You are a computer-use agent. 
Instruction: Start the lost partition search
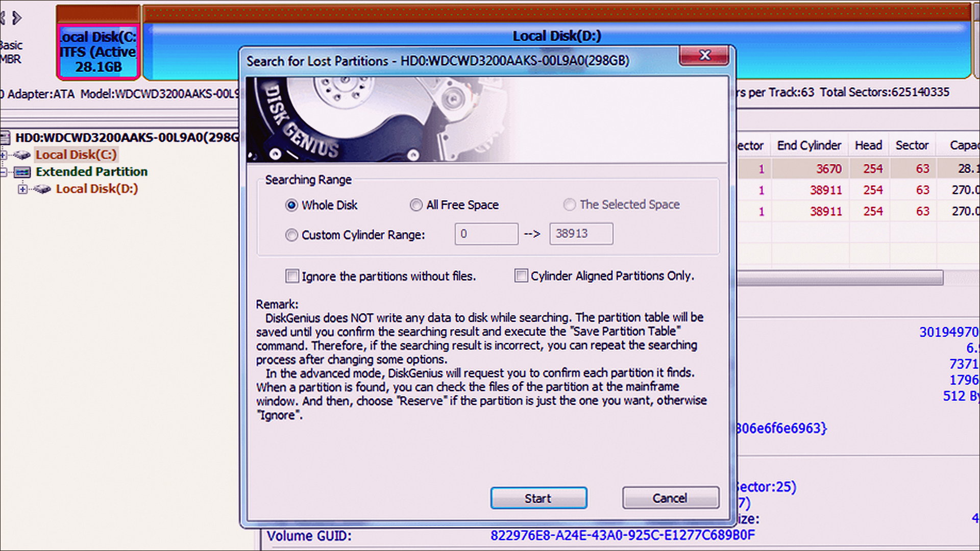point(538,498)
